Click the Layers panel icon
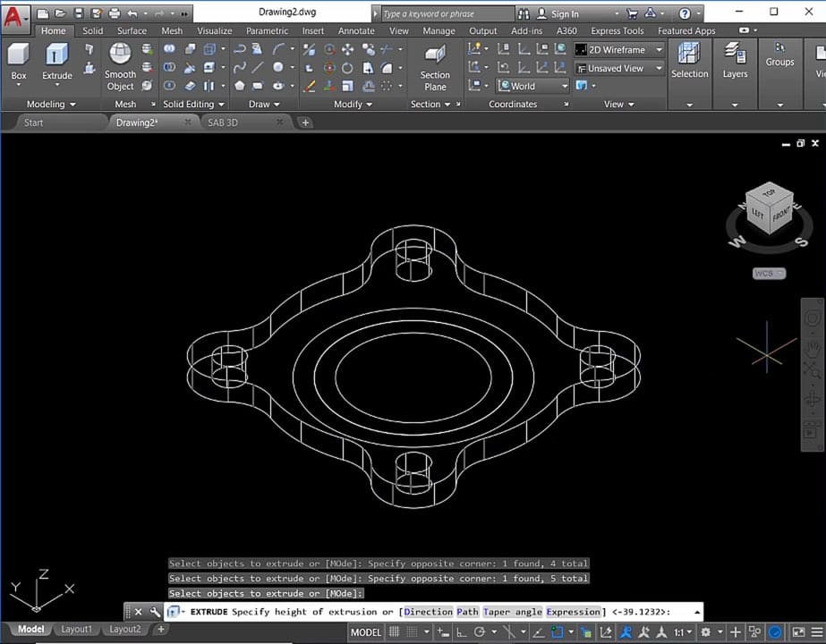Image resolution: width=826 pixels, height=644 pixels. tap(735, 55)
